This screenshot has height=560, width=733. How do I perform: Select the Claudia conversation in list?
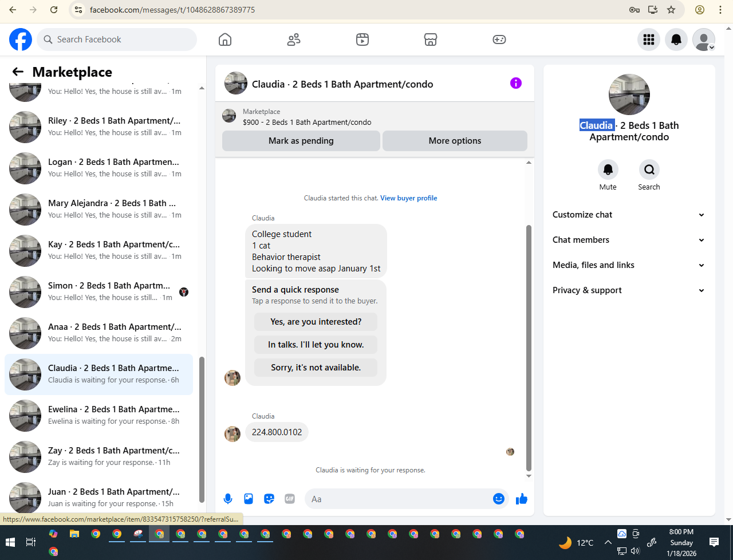[x=98, y=374]
